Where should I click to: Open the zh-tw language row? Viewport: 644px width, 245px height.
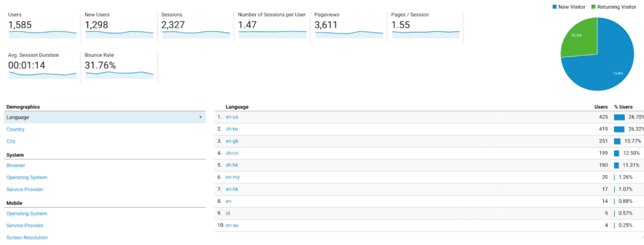pyautogui.click(x=232, y=129)
